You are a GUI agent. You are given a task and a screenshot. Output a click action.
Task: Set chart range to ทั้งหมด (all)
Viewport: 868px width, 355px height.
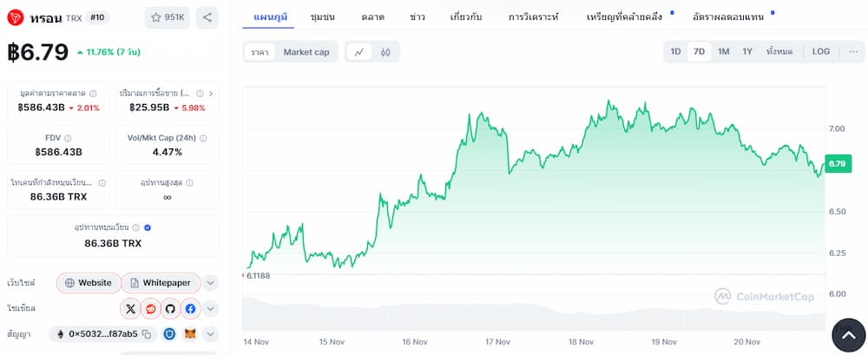(779, 51)
